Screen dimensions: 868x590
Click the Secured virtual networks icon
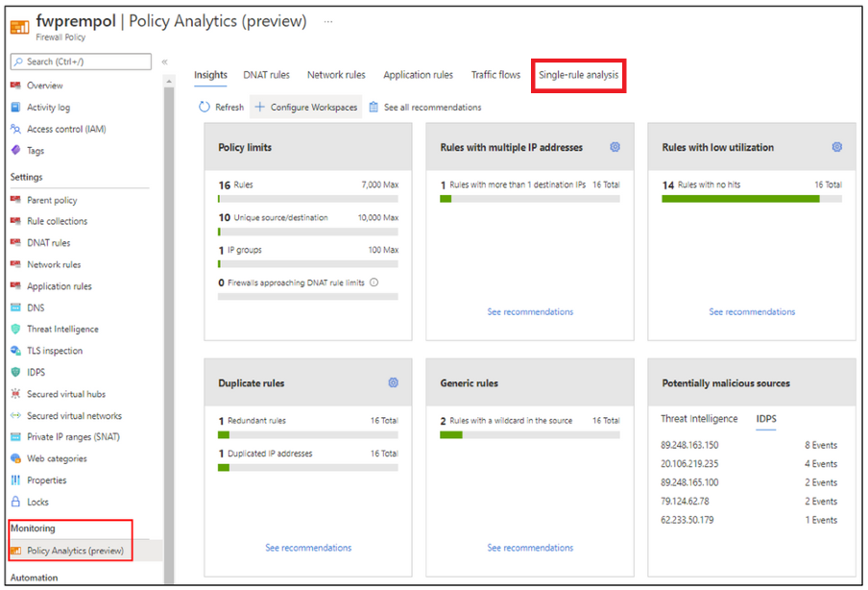[15, 415]
